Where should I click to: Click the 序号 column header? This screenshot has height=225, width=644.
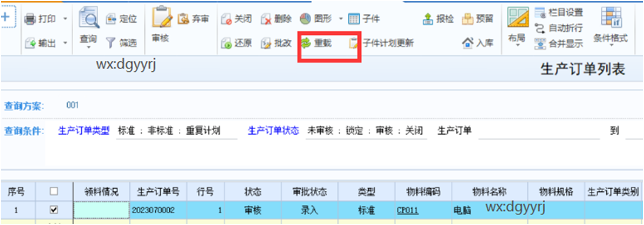pos(18,191)
